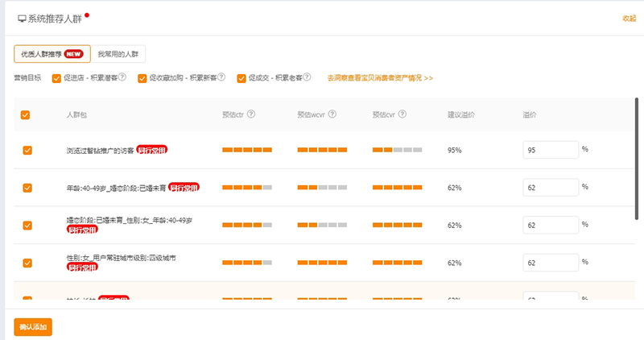Toggle the select-all checkbox in table header

point(26,115)
